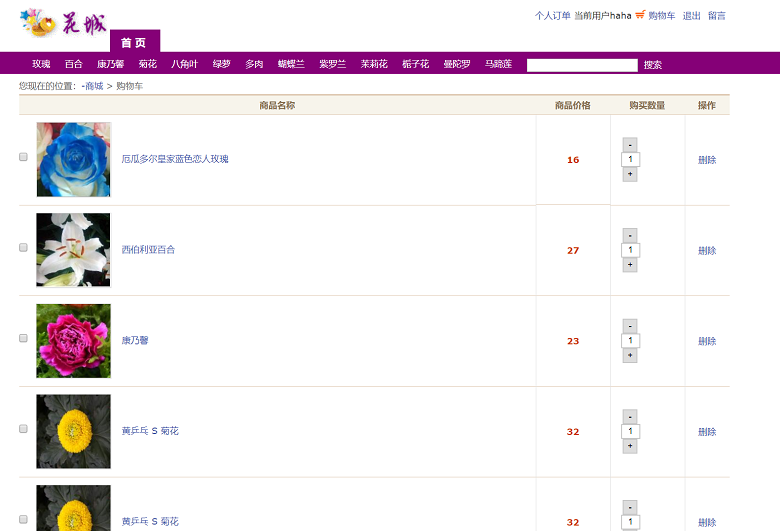Decrease quantity of blue rose item
Screen dimensions: 780x531
pyautogui.click(x=630, y=145)
